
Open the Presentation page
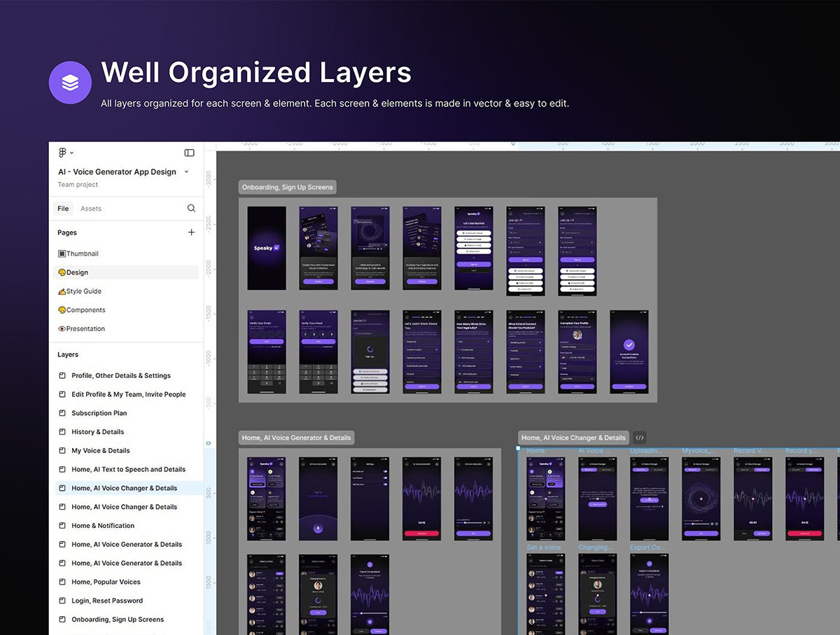(x=81, y=329)
